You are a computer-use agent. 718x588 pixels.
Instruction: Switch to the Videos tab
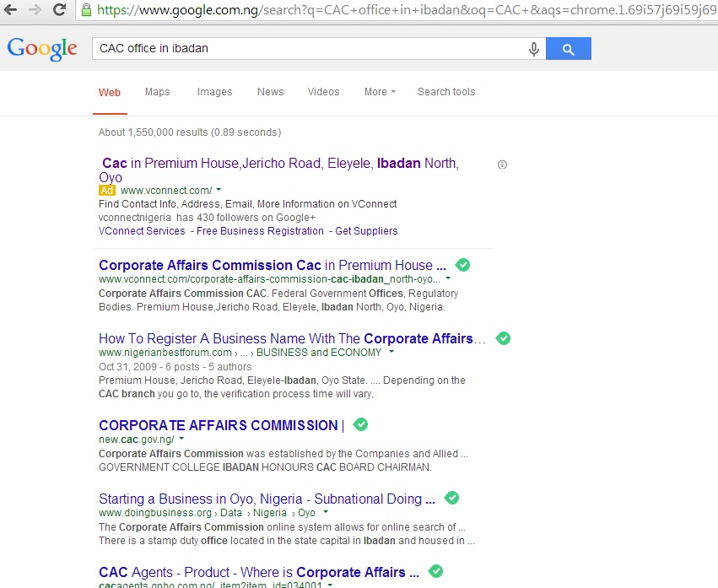tap(323, 92)
